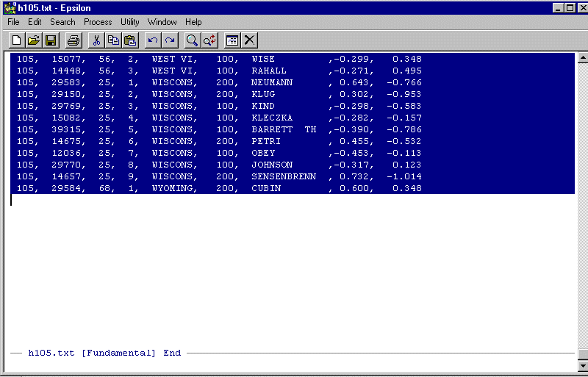Expand the Process menu
This screenshot has height=377, width=588.
(98, 22)
